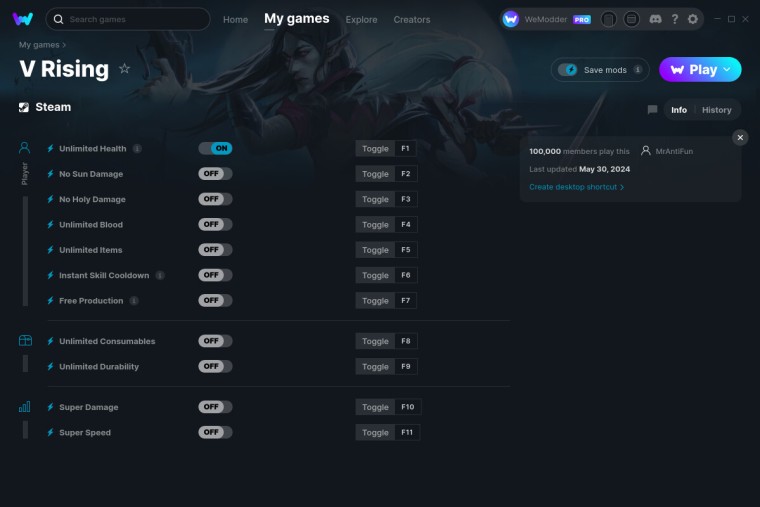
Task: Follow the Create desktop shortcut link
Action: point(576,187)
